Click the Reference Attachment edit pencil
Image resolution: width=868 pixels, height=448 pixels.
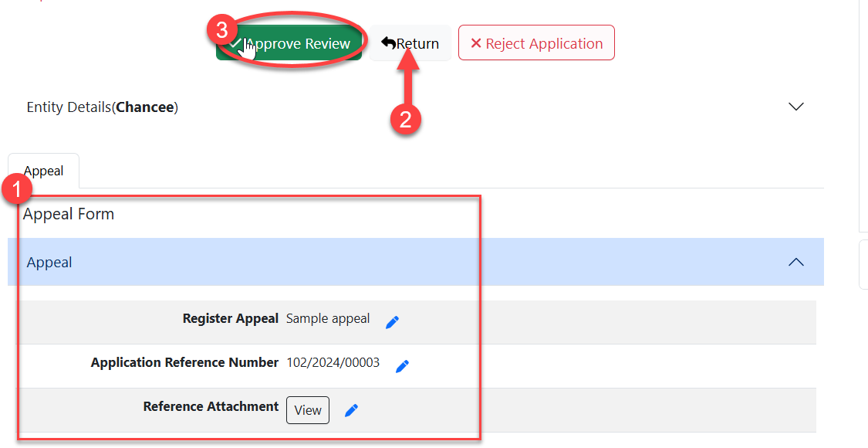click(351, 411)
